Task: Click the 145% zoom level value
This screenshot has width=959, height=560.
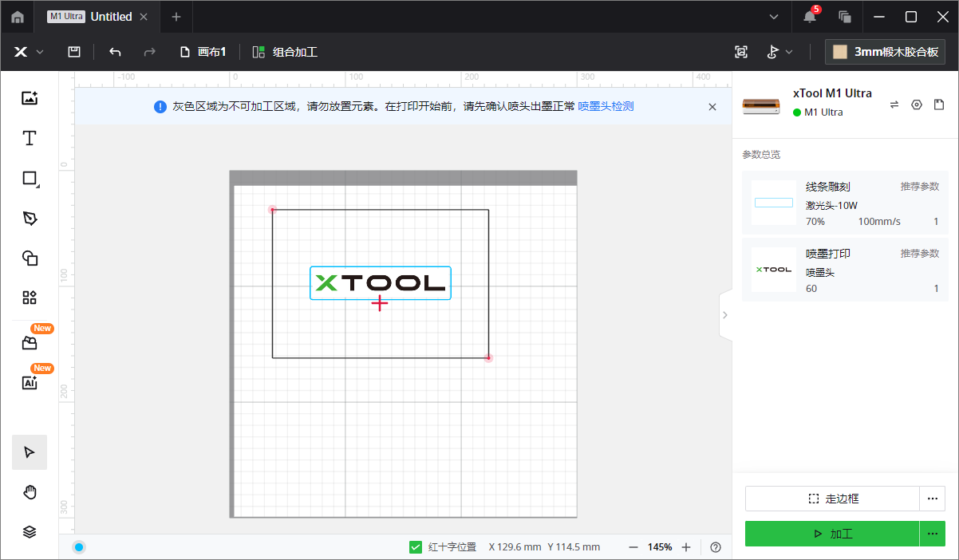Action: 660,547
